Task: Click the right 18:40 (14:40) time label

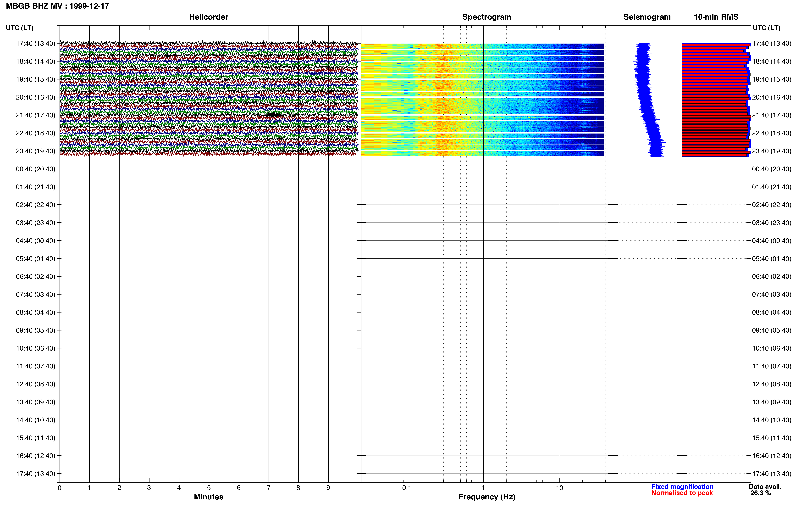Action: pos(772,61)
